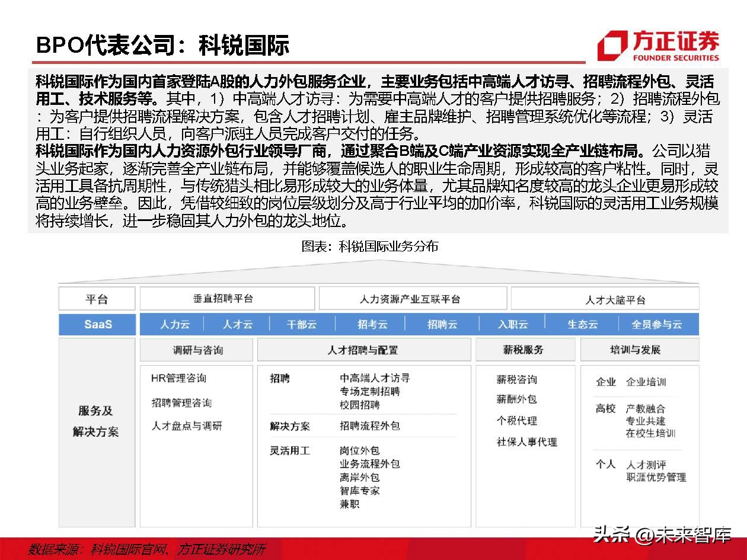Click 智库专家 item

(360, 491)
